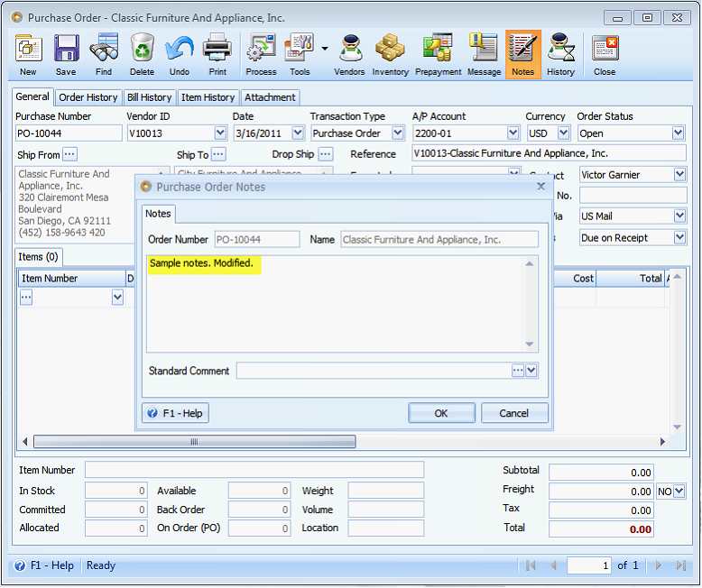The height and width of the screenshot is (588, 702).
Task: Click items grid scroll left arrow
Action: [24, 442]
